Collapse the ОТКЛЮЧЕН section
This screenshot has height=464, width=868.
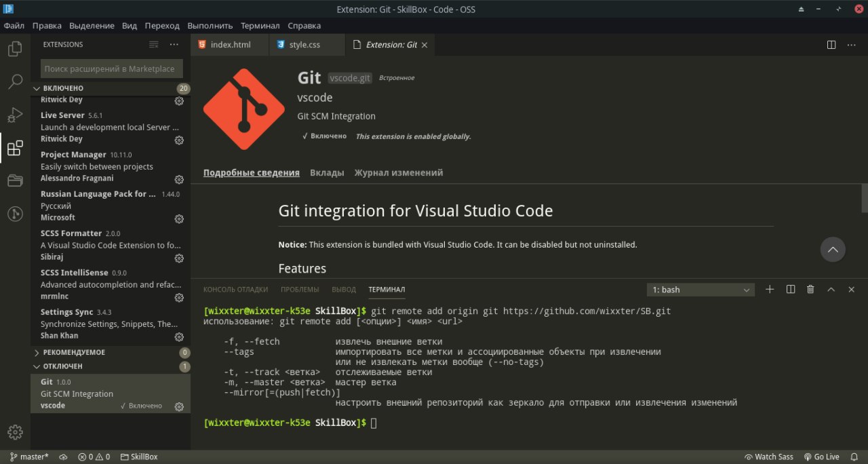[x=111, y=366]
